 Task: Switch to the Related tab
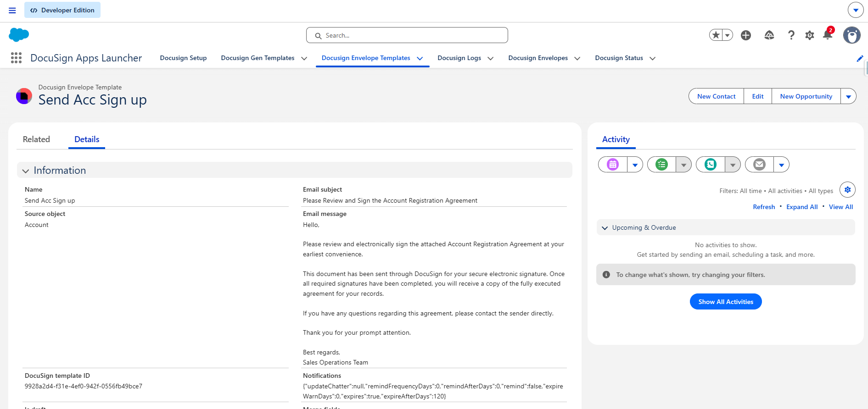36,139
